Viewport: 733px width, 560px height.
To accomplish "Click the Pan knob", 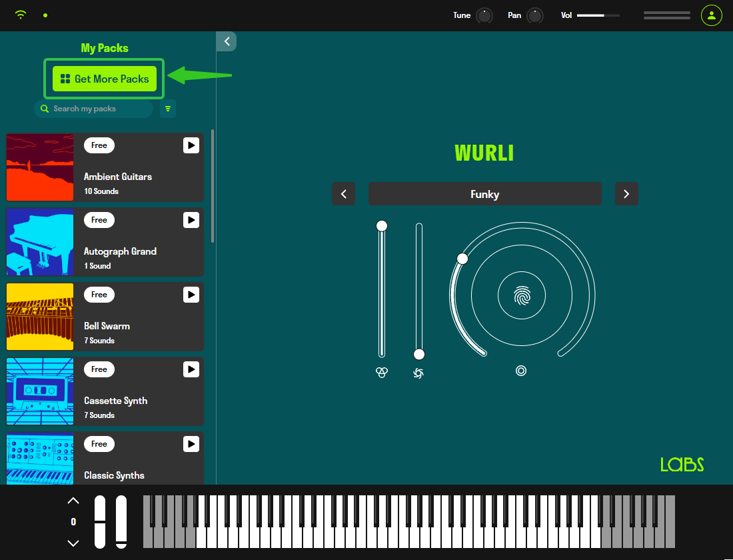I will [535, 15].
